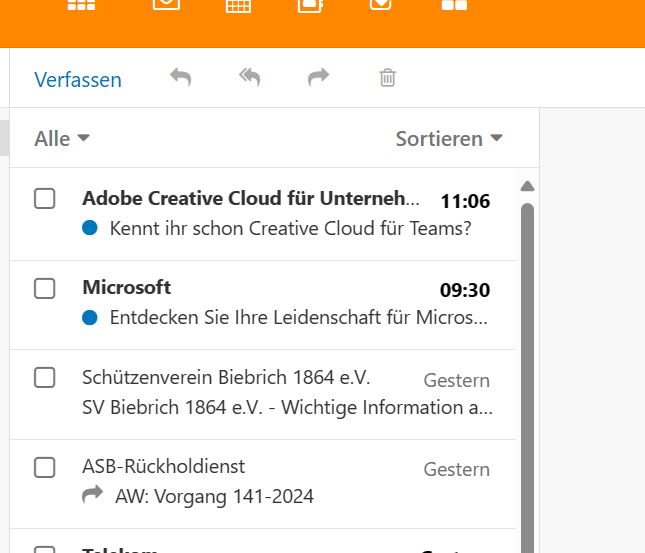The width and height of the screenshot is (645, 553).
Task: Click the scrollbar up arrow of mail list
Action: pyautogui.click(x=527, y=186)
